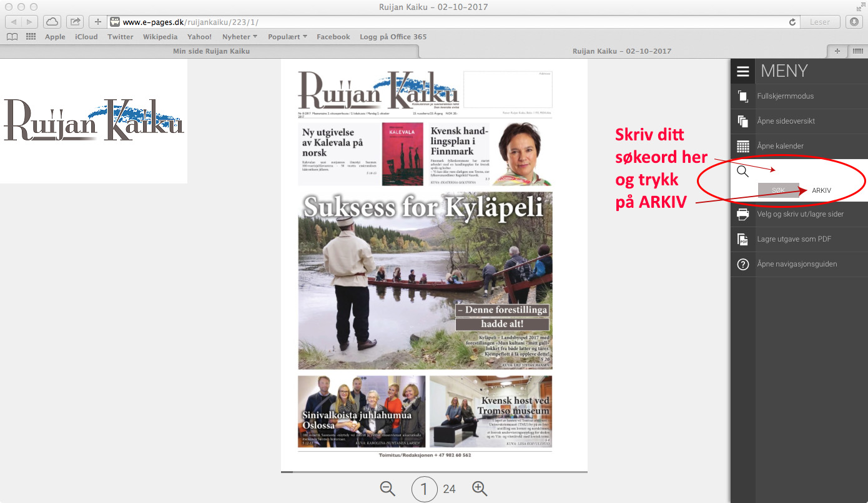
Task: Click the Suksess for Kyläpeli cover photo
Action: pyautogui.click(x=425, y=281)
